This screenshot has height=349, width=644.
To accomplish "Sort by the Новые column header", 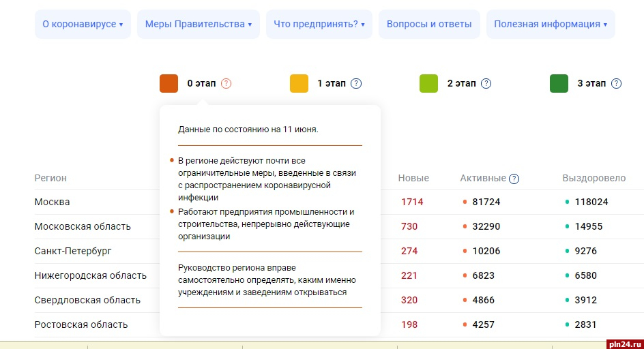I will [x=413, y=178].
